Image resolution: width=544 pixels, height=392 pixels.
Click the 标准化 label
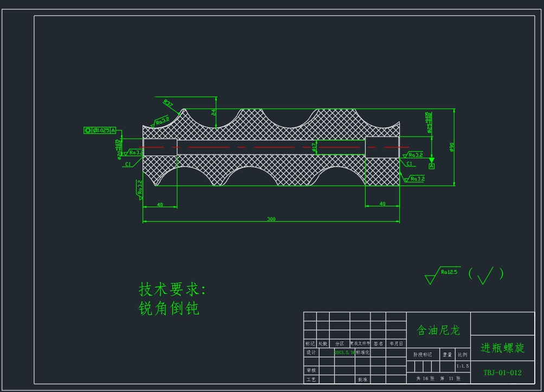pyautogui.click(x=362, y=352)
